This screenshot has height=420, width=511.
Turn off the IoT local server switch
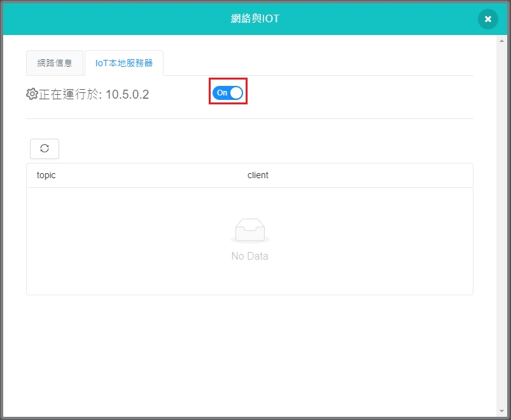pos(228,93)
